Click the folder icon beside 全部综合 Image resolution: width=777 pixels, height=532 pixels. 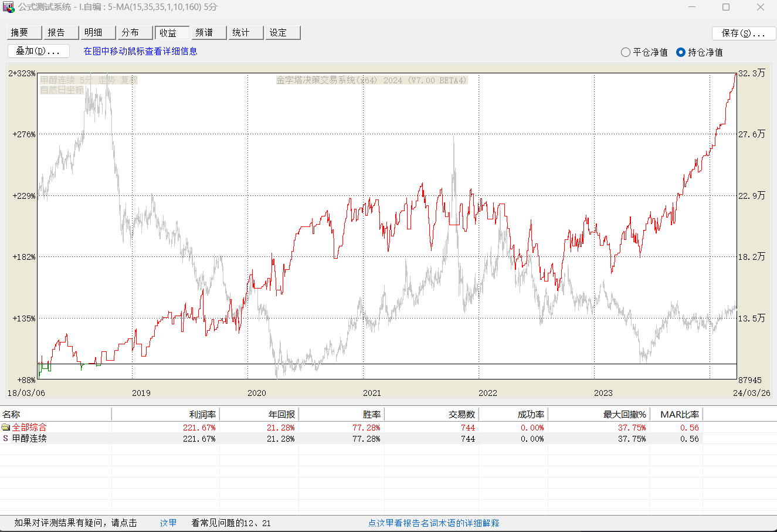(x=6, y=428)
